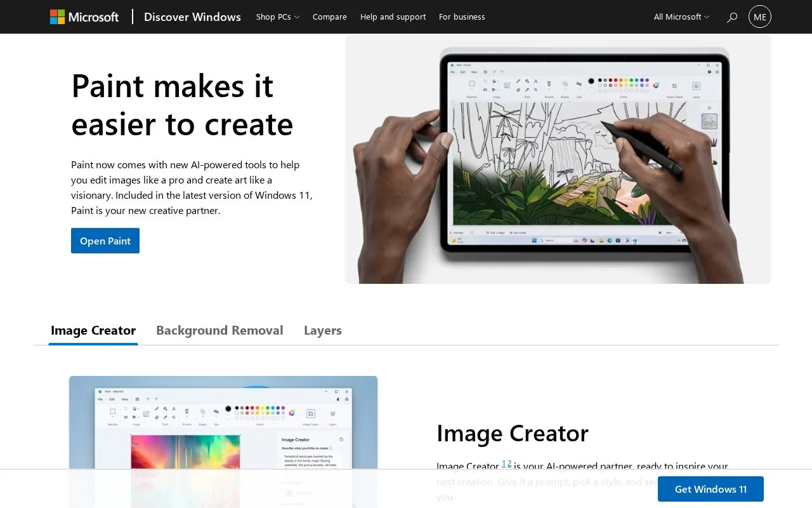Go to Discover Windows home link
This screenshot has width=812, height=508.
(x=192, y=17)
